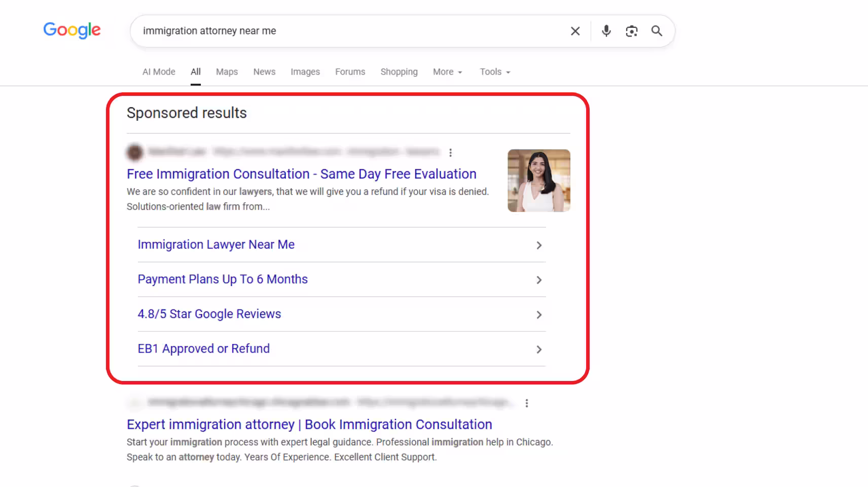Click chevron beside Payment Plans Up To 6 Months
The width and height of the screenshot is (868, 487).
point(539,280)
